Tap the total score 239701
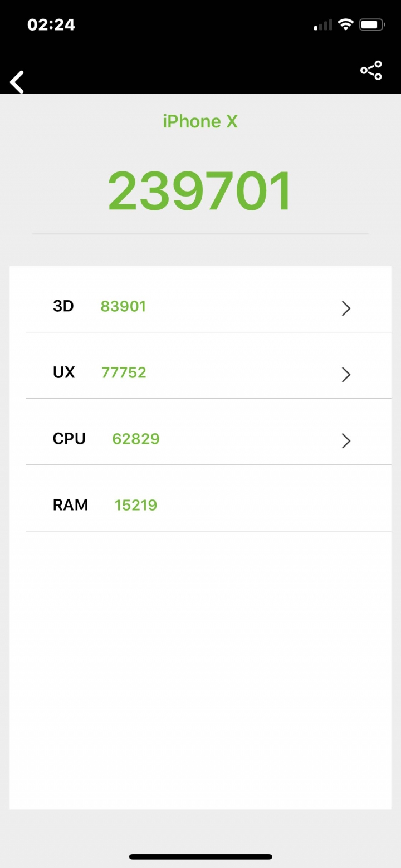The height and width of the screenshot is (868, 401). coord(200,191)
